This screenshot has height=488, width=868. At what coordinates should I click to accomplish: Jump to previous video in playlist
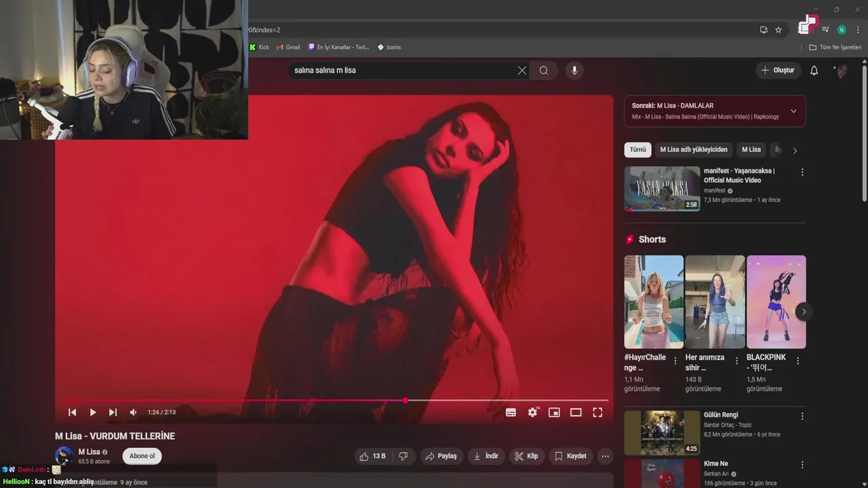[73, 412]
